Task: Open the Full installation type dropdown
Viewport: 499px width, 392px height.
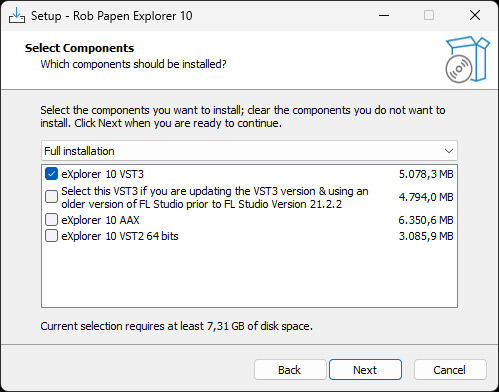Action: (249, 151)
